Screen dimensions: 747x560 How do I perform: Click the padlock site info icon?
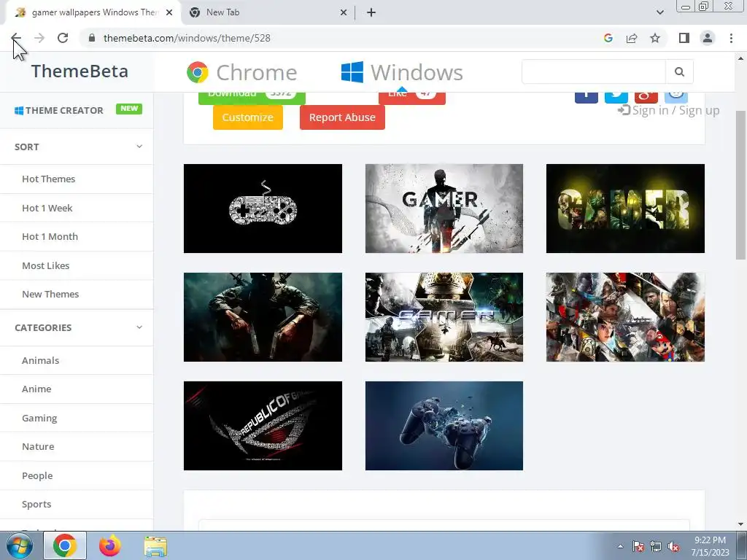click(92, 38)
